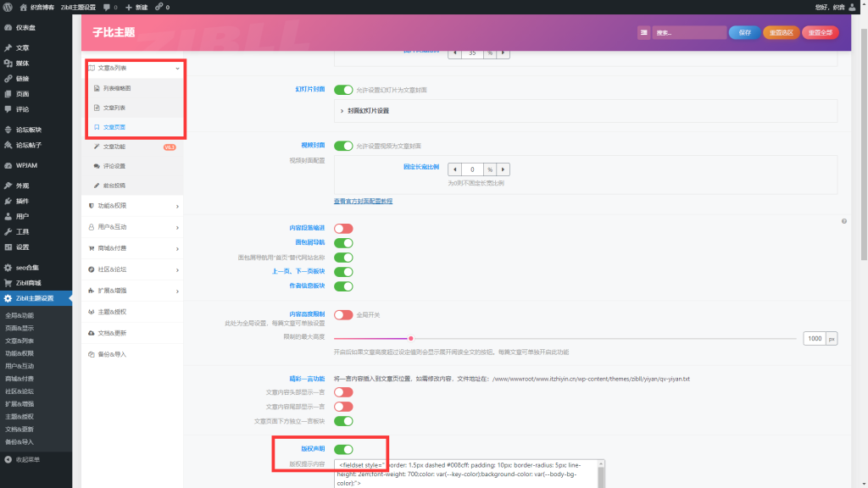Click the chain-link icon in the top admin bar
The image size is (868, 488).
click(x=159, y=7)
